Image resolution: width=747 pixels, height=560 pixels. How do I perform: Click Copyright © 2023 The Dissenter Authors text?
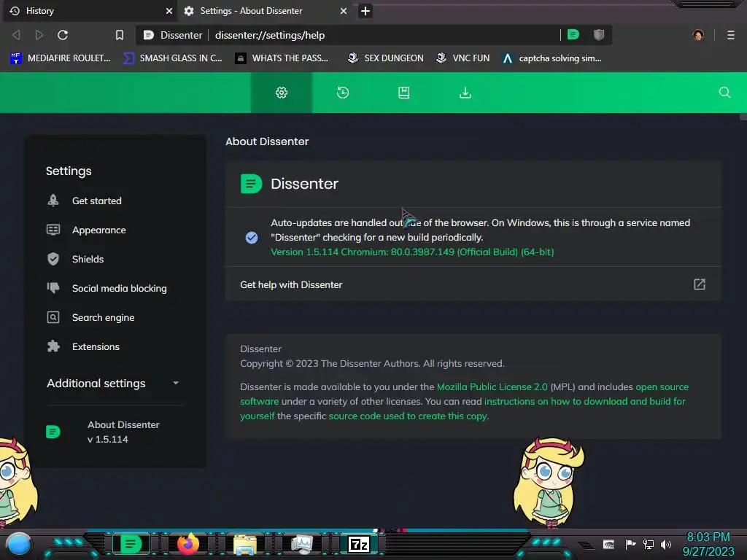[x=372, y=363]
